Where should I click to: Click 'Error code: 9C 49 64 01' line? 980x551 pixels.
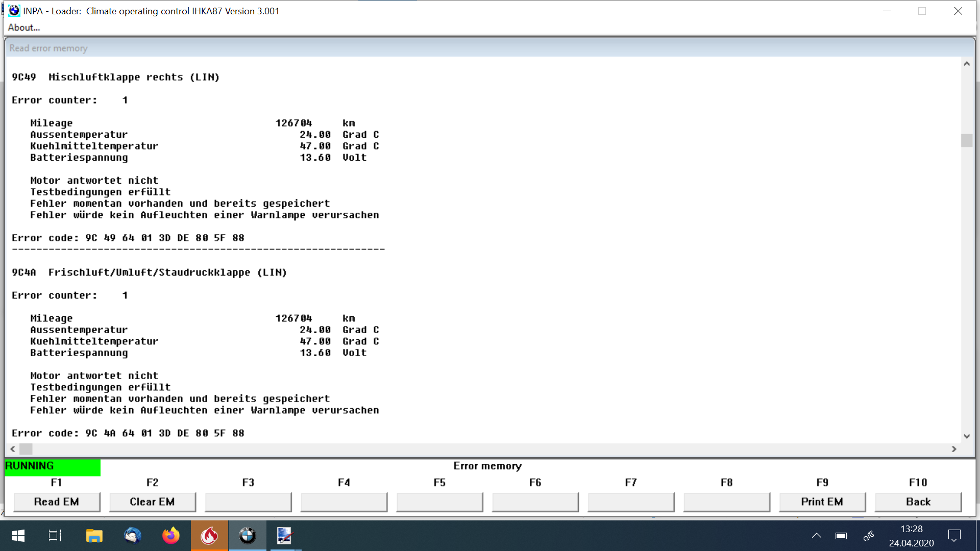tap(128, 238)
